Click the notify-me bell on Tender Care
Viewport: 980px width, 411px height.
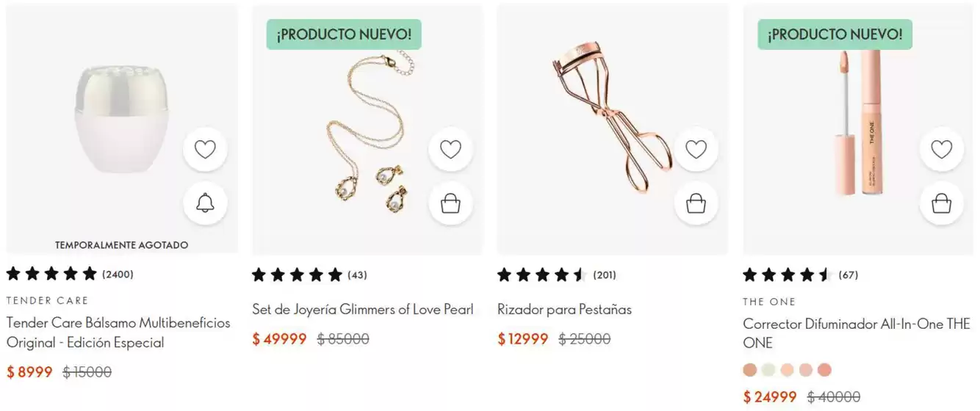point(205,203)
